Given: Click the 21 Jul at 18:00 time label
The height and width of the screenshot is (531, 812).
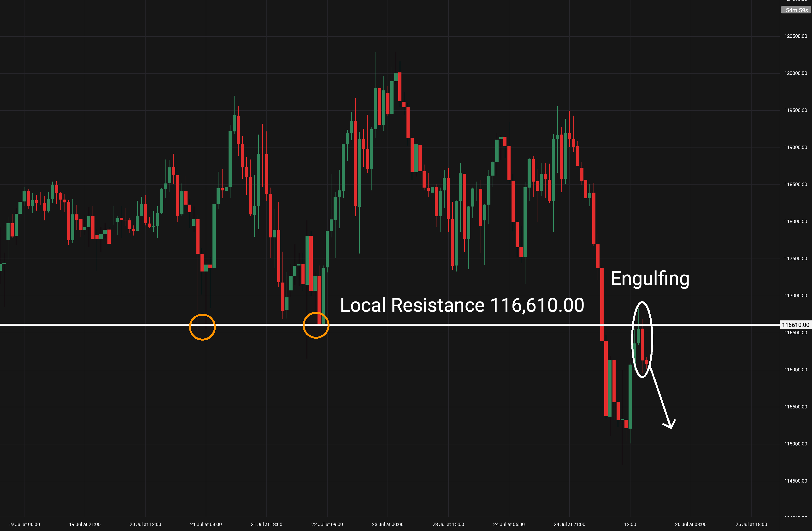Looking at the screenshot, I should (x=266, y=525).
